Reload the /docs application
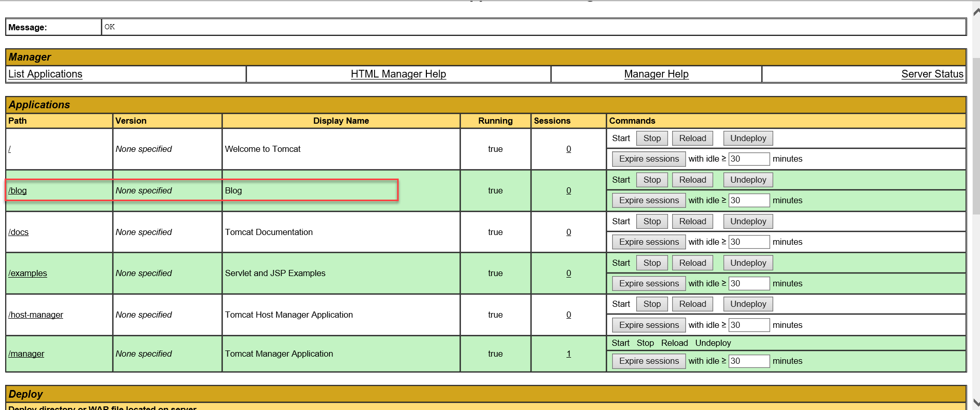The width and height of the screenshot is (980, 410). 692,222
